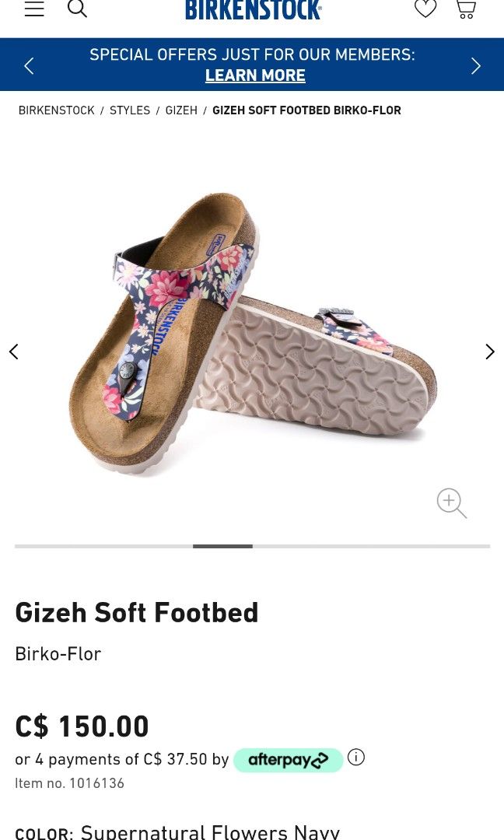The image size is (504, 840).
Task: Show next promo banner message
Action: 476,66
